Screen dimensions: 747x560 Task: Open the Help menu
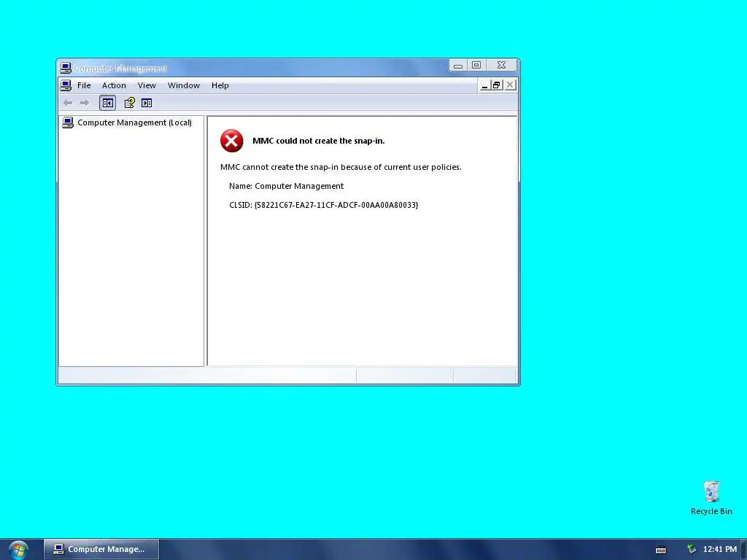pyautogui.click(x=220, y=85)
